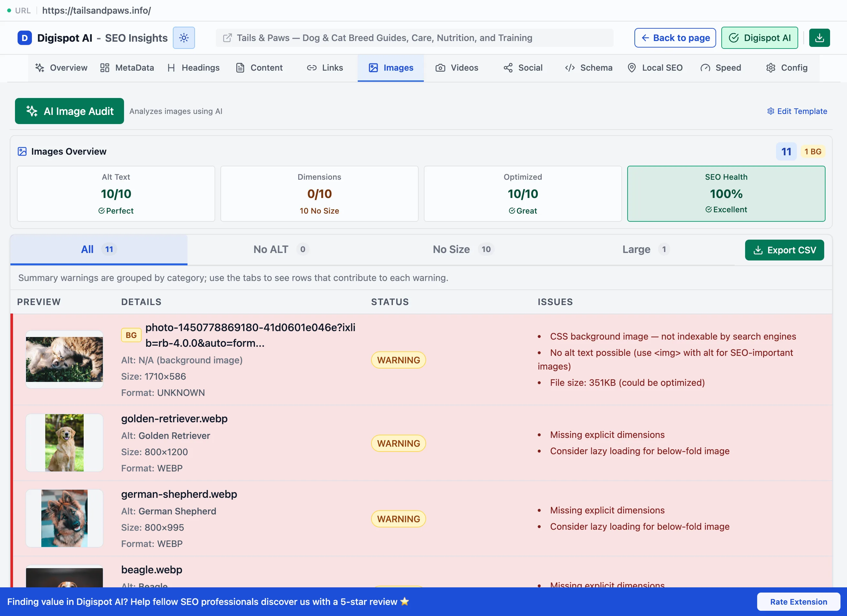Viewport: 847px width, 616px height.
Task: Toggle the light/dark theme sun icon
Action: 184,38
